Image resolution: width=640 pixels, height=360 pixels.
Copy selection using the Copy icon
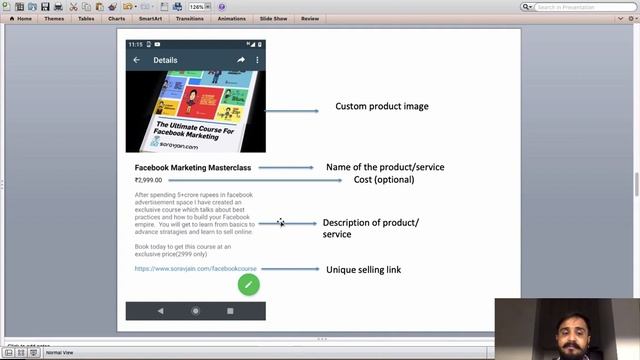click(87, 7)
